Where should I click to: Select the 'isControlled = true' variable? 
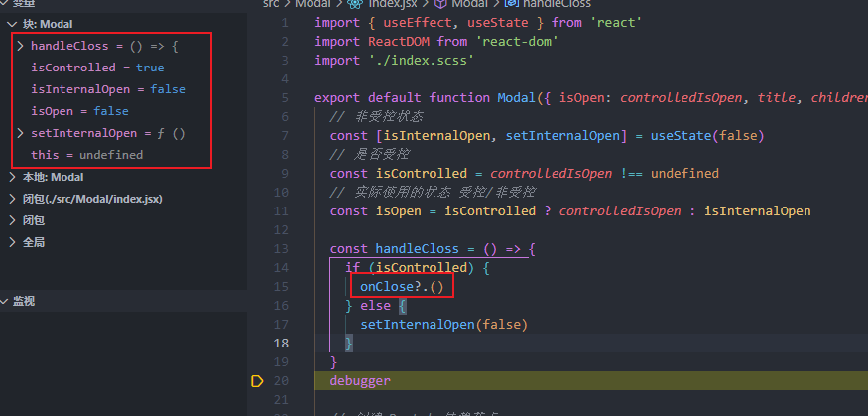(x=97, y=68)
